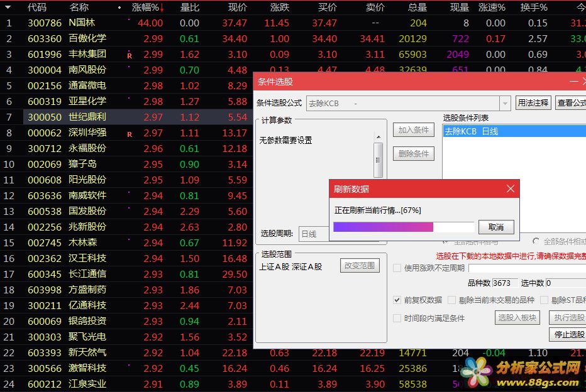586x392 pixels.
Task: Select the 全部条件相或 radio button
Action: [x=536, y=242]
